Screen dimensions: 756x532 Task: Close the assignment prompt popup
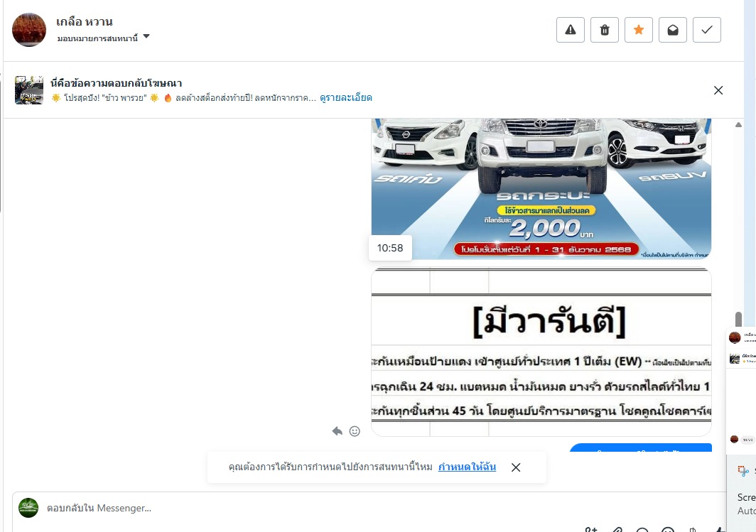tap(516, 467)
